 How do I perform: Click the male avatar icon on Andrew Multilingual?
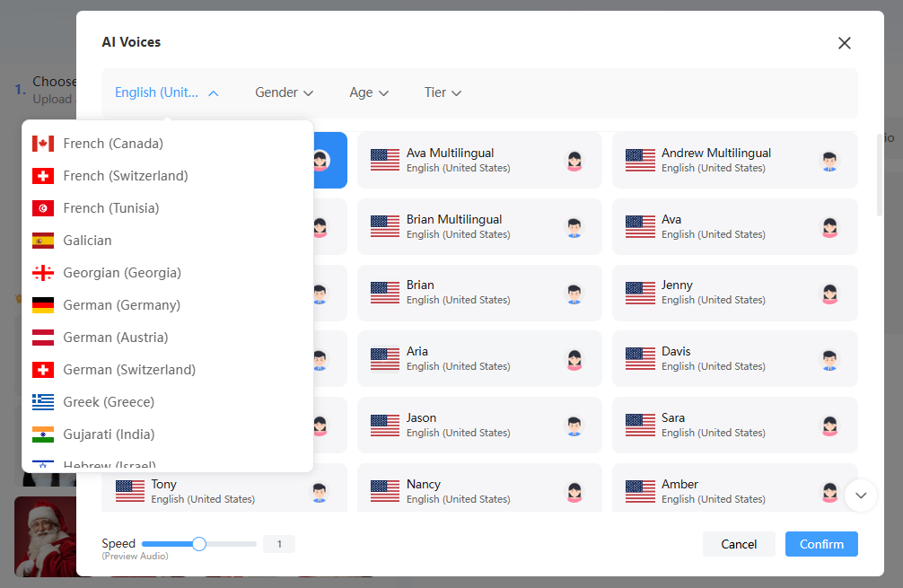coord(829,161)
